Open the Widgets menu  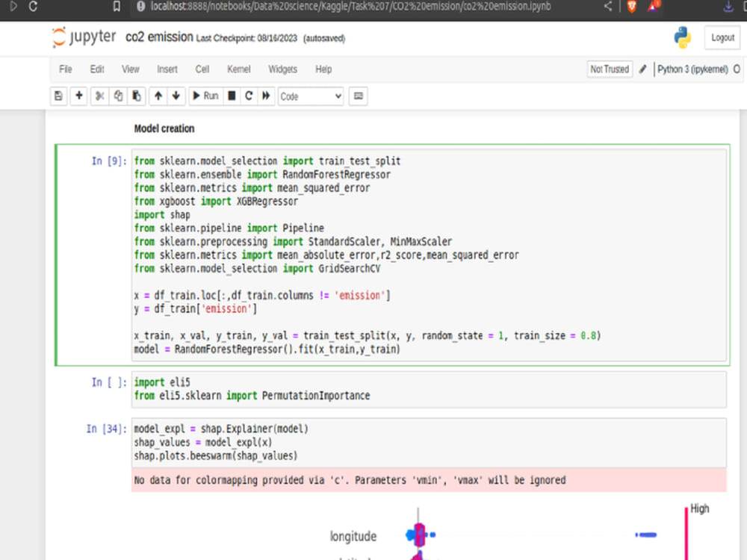282,69
